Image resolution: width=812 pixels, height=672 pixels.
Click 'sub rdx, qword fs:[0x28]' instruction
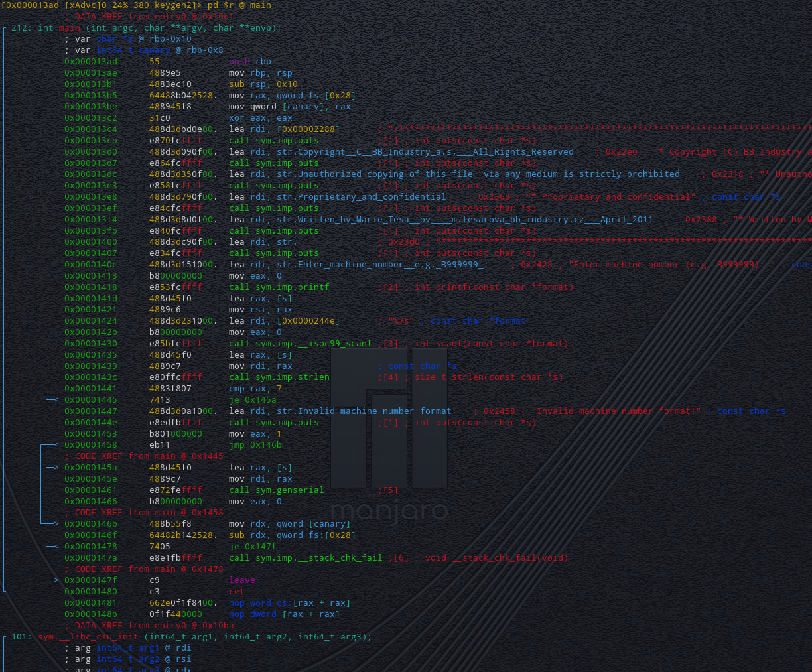click(x=293, y=535)
